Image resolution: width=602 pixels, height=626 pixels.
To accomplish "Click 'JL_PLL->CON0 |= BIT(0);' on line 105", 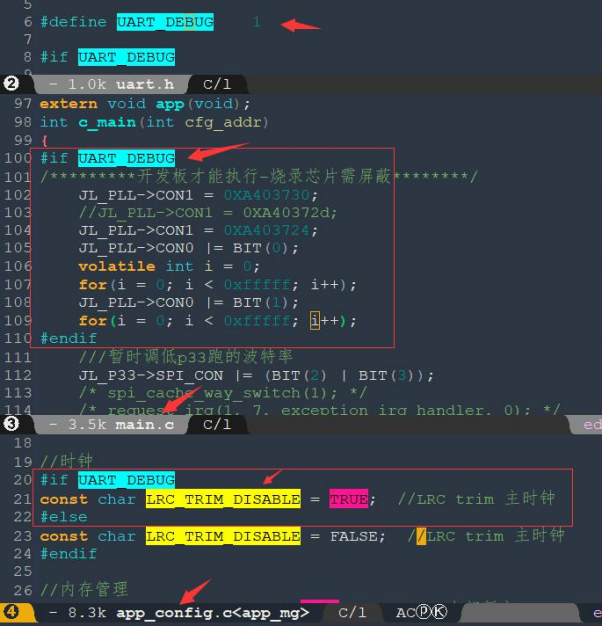I will coord(188,248).
